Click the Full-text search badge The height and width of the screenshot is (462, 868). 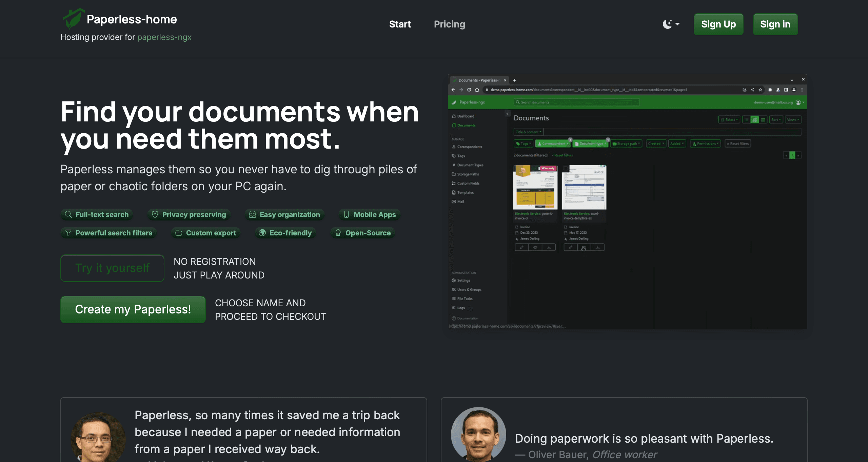point(97,214)
